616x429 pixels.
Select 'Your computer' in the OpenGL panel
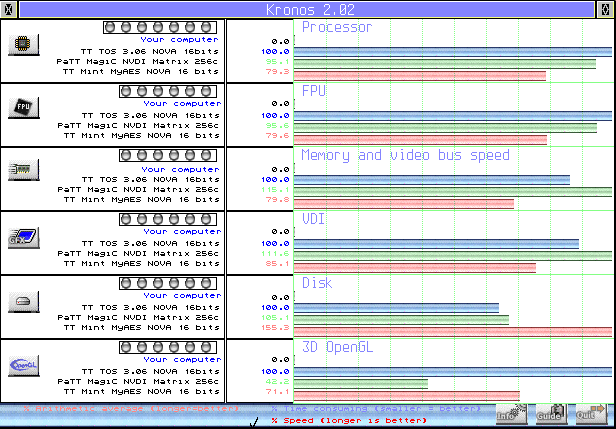click(x=182, y=359)
